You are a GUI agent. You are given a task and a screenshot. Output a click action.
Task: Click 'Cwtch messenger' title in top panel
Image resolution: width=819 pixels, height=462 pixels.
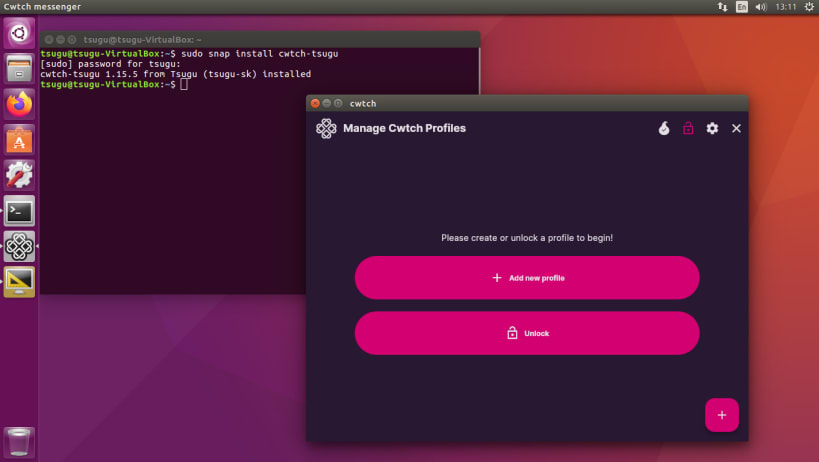click(42, 7)
